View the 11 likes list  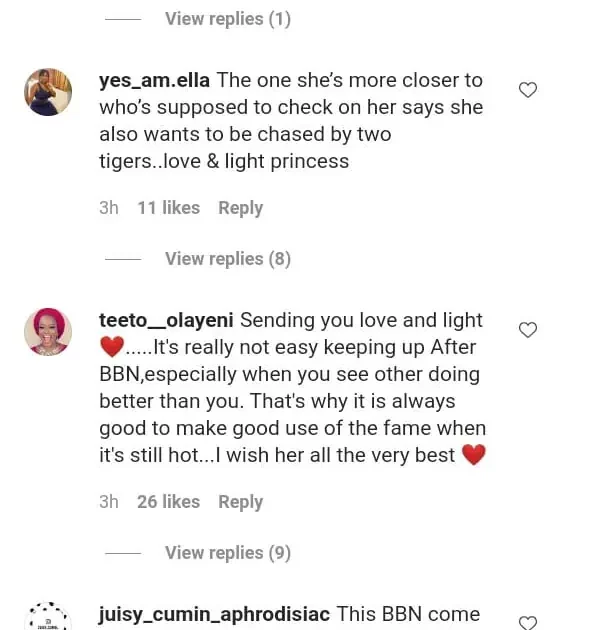click(168, 208)
